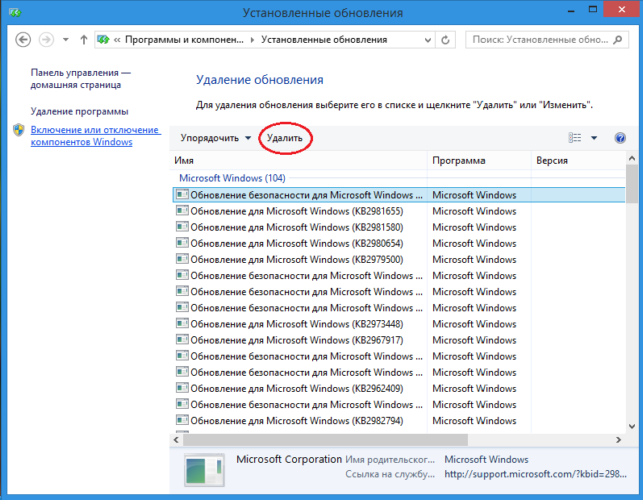Click the Установленные обновления breadcrumb
This screenshot has width=643, height=500.
tap(324, 40)
